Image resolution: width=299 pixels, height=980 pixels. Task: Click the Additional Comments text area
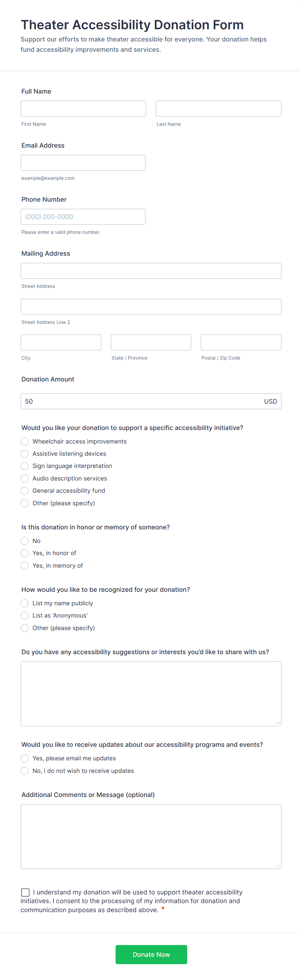click(x=151, y=836)
